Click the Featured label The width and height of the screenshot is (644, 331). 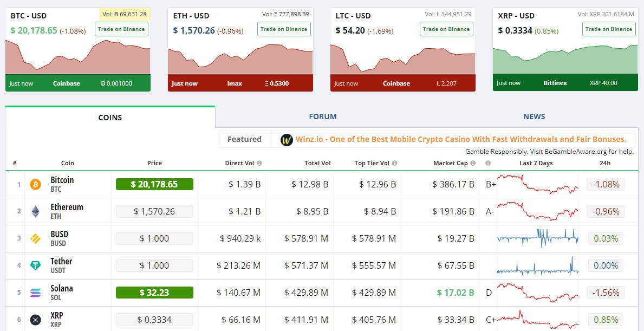tap(244, 139)
